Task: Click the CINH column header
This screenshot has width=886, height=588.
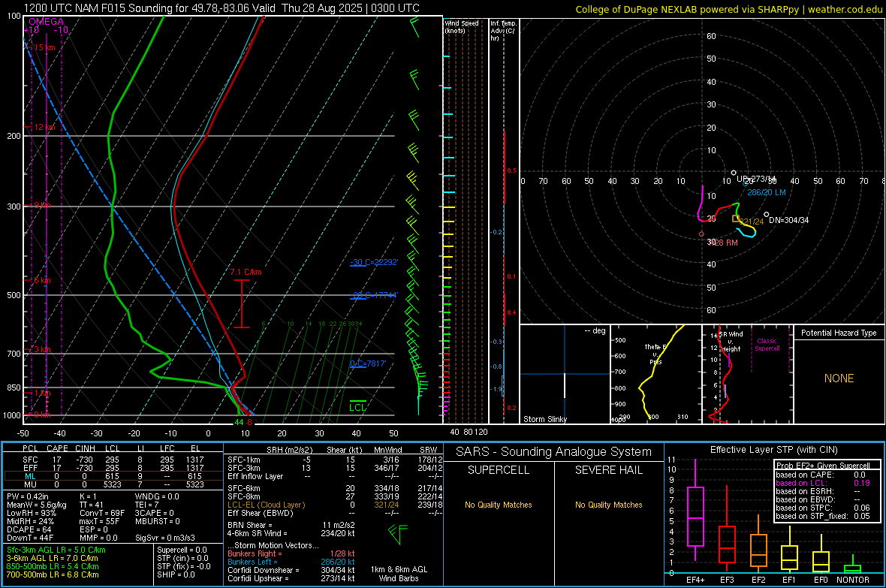Action: tap(86, 448)
